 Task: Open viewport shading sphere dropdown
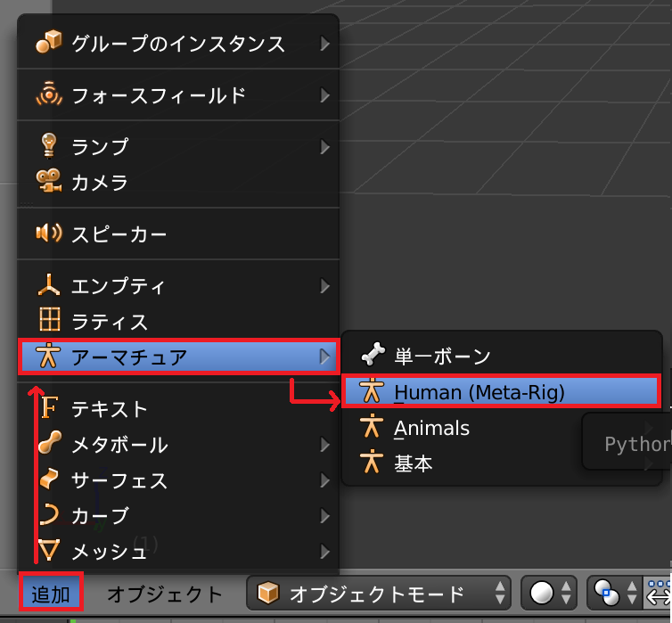(549, 594)
